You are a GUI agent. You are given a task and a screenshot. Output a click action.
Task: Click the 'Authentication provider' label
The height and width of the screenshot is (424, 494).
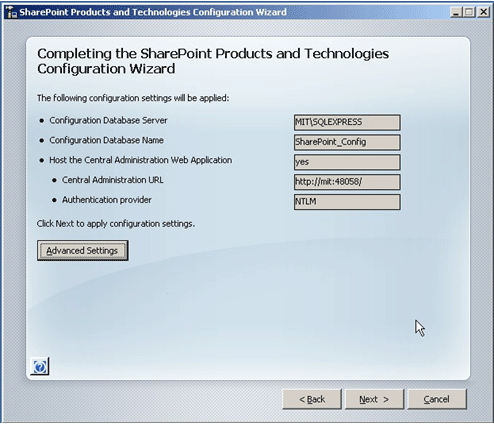(107, 200)
